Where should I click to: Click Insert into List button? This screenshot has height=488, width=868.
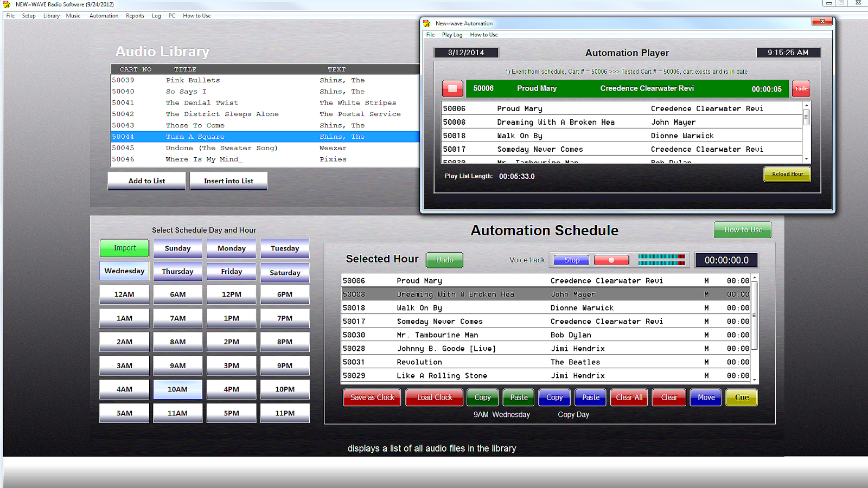pyautogui.click(x=228, y=181)
